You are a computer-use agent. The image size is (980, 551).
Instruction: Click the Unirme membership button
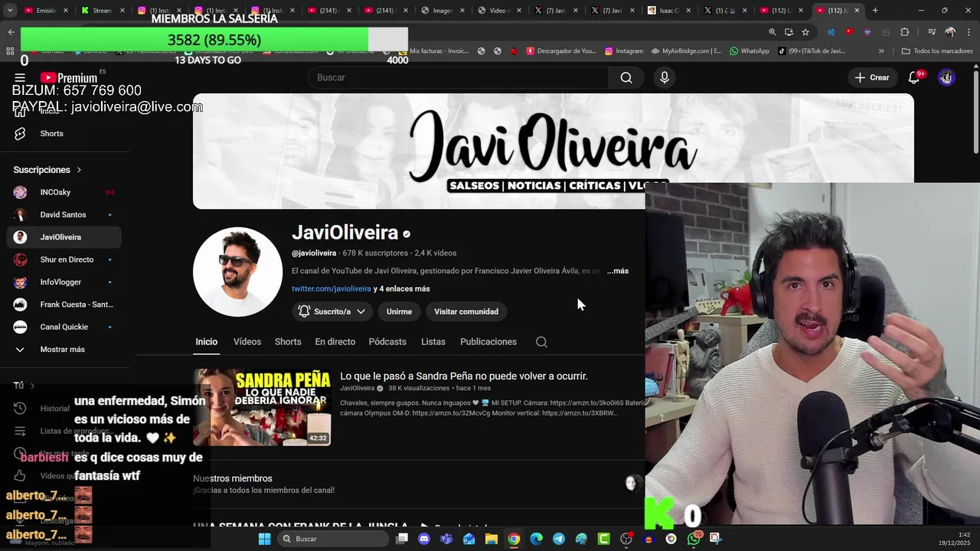click(399, 311)
